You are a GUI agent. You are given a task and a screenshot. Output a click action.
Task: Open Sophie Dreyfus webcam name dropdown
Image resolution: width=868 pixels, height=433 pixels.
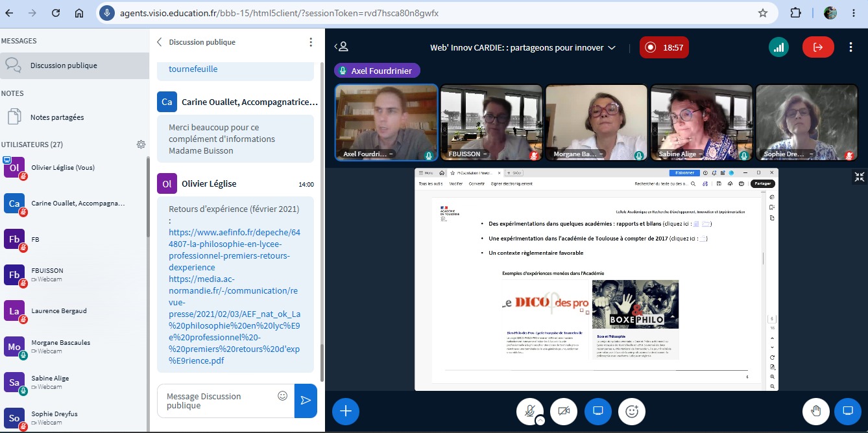(786, 154)
